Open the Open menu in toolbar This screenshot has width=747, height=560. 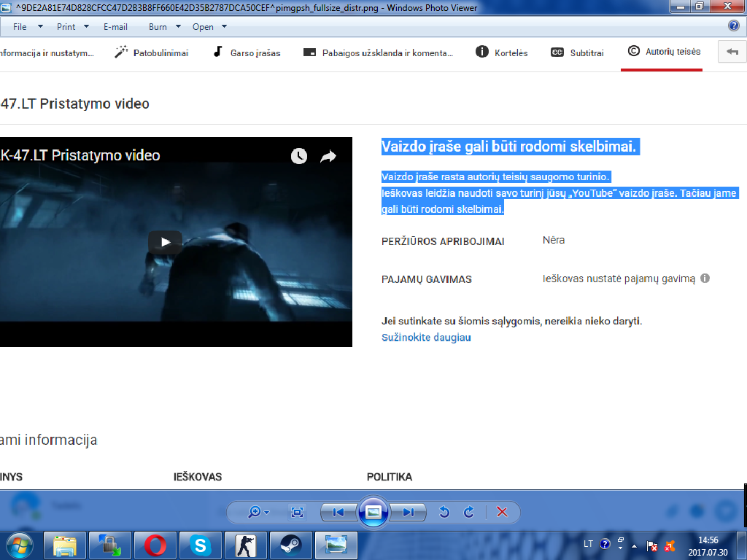[x=209, y=27]
